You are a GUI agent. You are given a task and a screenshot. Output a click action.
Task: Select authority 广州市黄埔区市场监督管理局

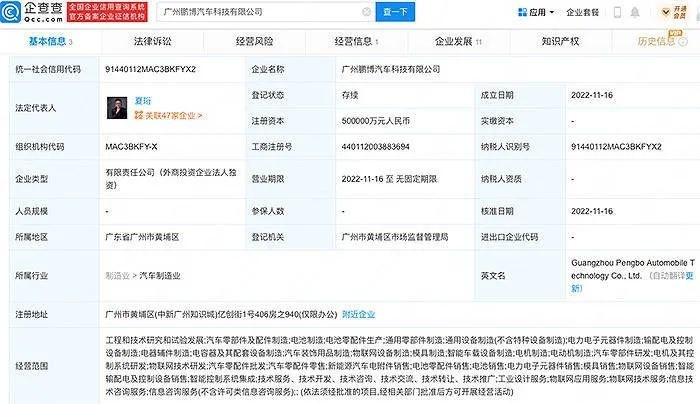pos(395,237)
